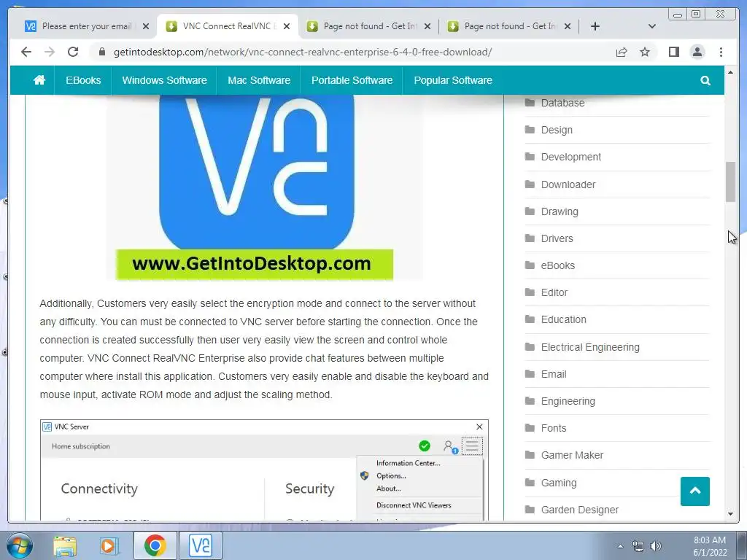Open the Windows Start menu
This screenshot has width=747, height=560.
click(x=19, y=545)
